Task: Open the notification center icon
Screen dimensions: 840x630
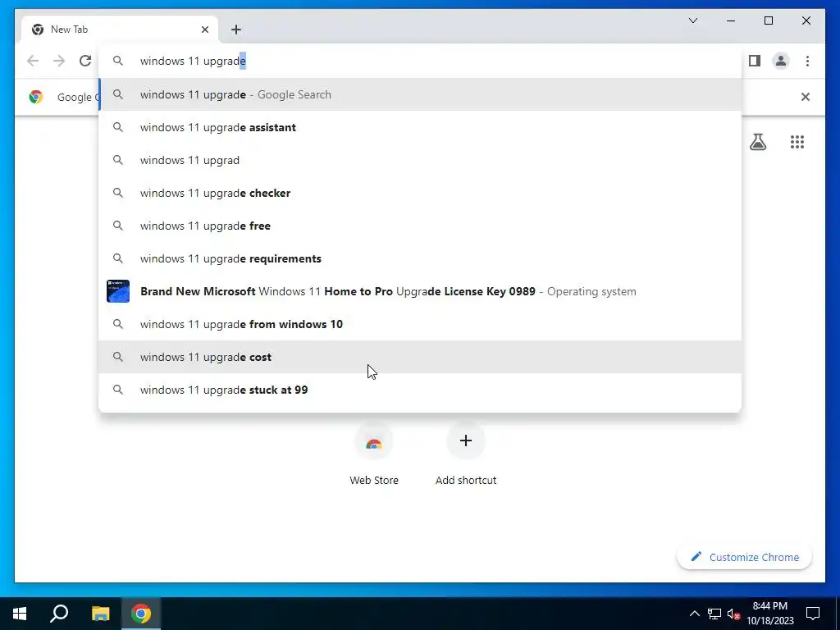Action: (x=813, y=614)
